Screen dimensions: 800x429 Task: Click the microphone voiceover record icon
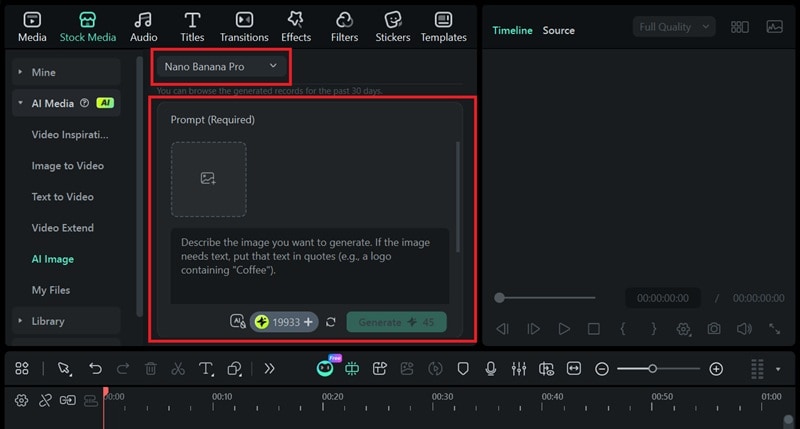pyautogui.click(x=491, y=368)
